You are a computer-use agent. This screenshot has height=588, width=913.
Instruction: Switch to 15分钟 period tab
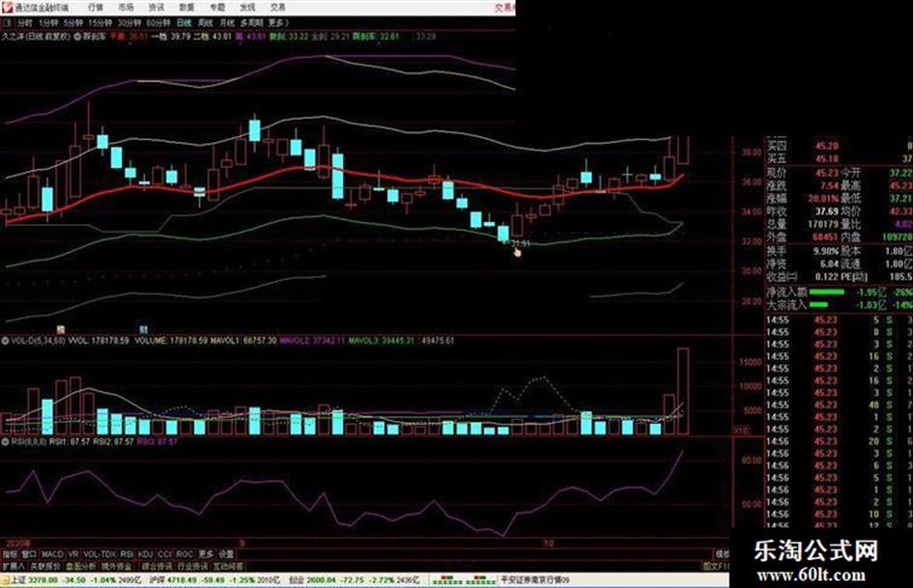pyautogui.click(x=100, y=23)
